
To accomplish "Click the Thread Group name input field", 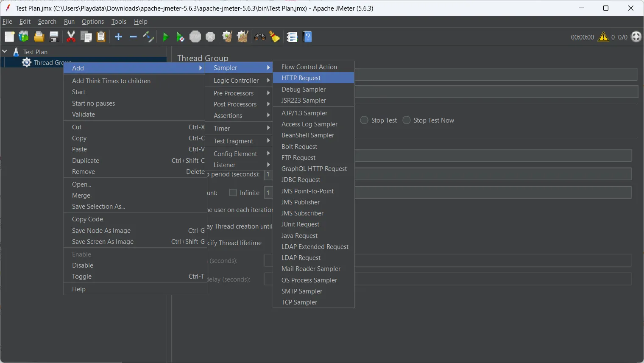I will coord(496,74).
